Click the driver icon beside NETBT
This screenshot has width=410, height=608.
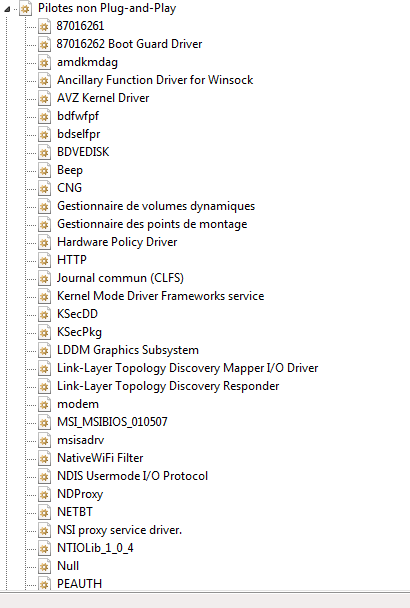pyautogui.click(x=44, y=512)
